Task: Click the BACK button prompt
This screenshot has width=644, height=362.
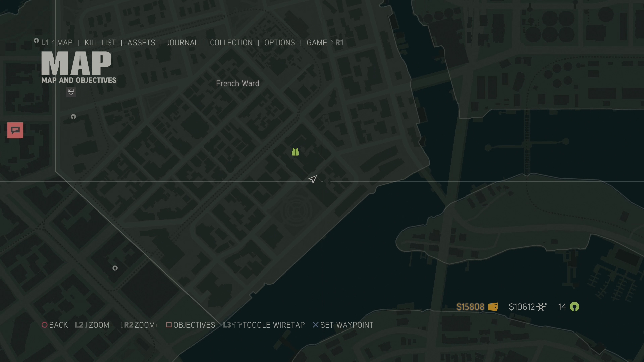Action: pos(55,325)
